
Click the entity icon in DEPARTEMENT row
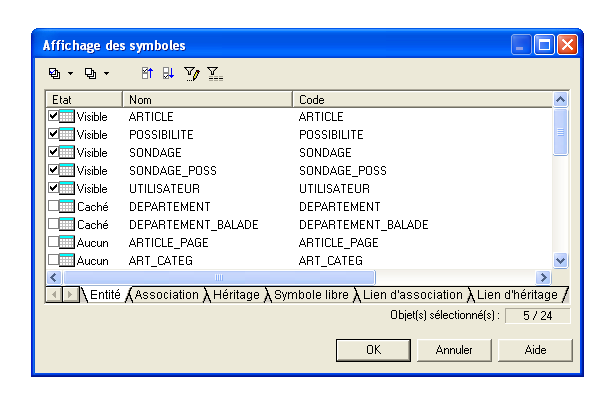pos(67,206)
